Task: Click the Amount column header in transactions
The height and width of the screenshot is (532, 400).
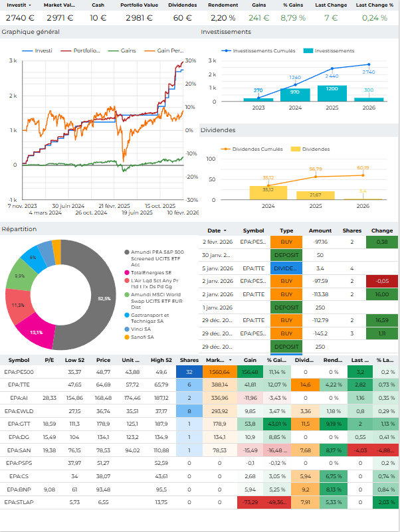Action: (320, 230)
